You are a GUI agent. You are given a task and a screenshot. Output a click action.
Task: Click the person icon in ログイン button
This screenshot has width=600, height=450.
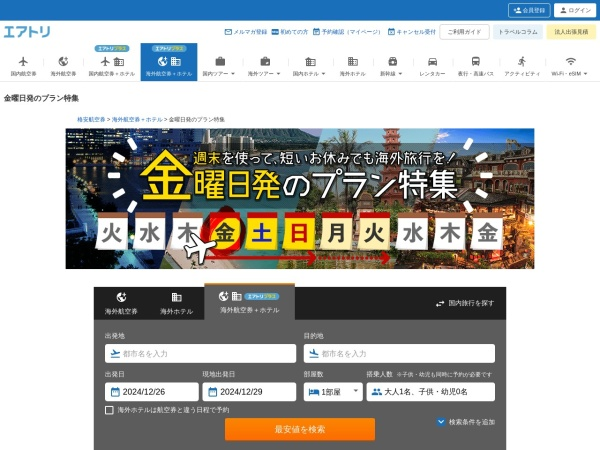point(563,10)
